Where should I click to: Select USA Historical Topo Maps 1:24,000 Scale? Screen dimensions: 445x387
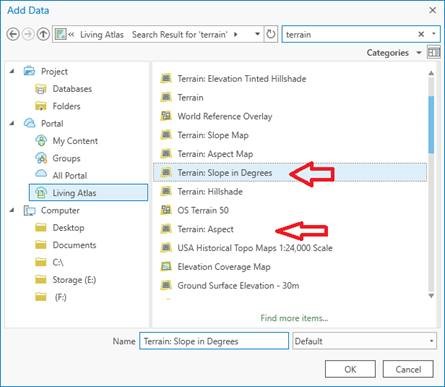click(255, 248)
